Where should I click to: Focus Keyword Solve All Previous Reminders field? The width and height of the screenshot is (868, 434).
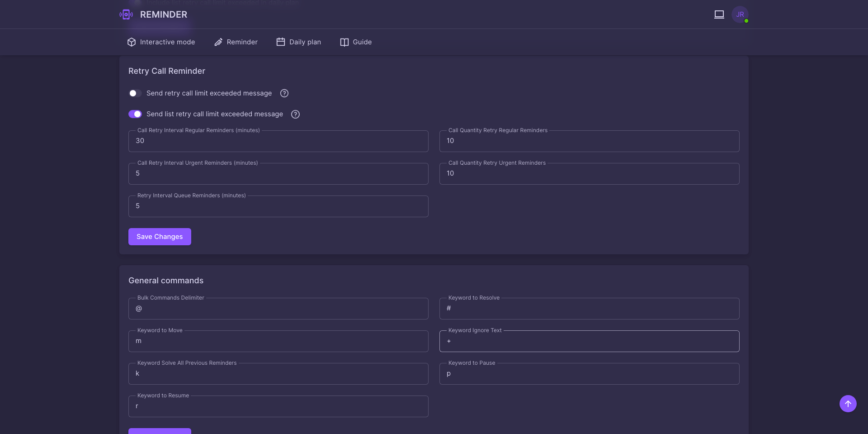pos(278,374)
